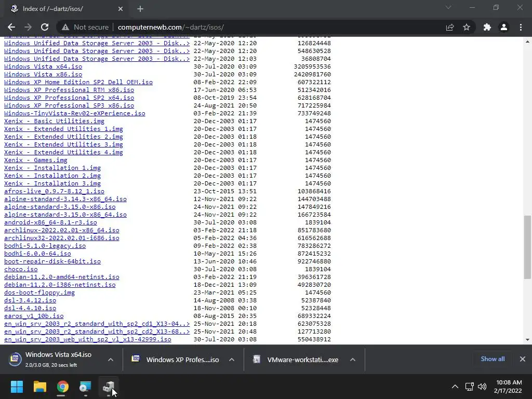Reload the current page

tap(45, 27)
